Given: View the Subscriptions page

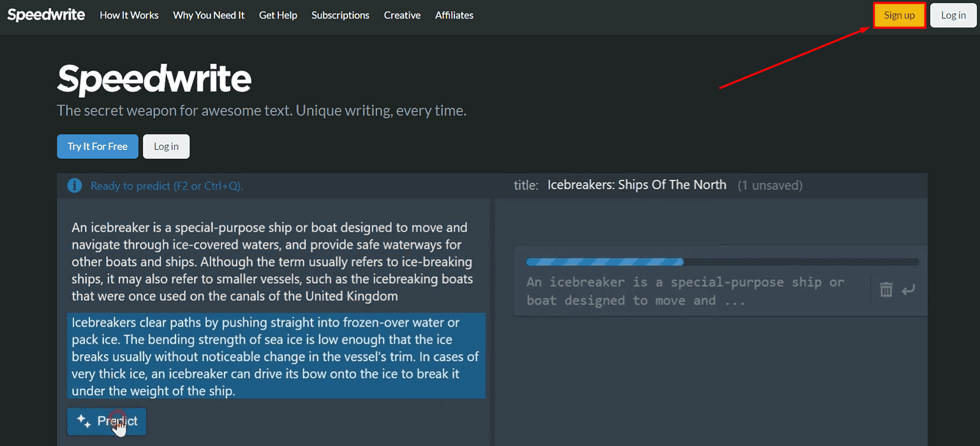Looking at the screenshot, I should 340,15.
